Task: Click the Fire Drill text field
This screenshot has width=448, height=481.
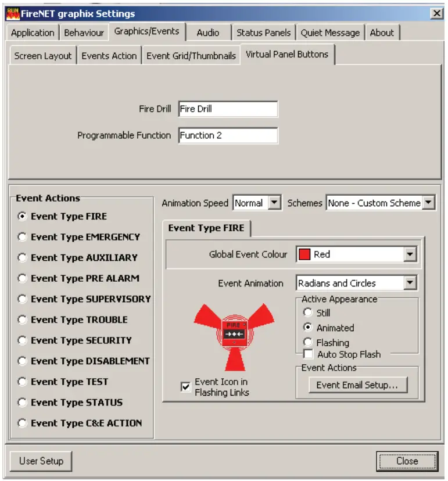Action: pos(228,109)
